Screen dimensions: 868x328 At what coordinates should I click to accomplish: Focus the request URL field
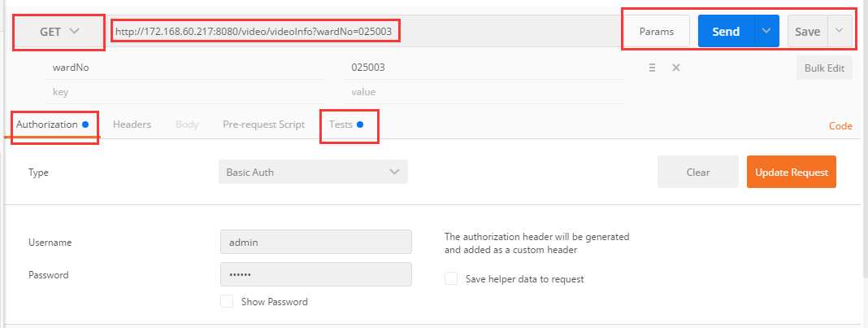pyautogui.click(x=366, y=32)
